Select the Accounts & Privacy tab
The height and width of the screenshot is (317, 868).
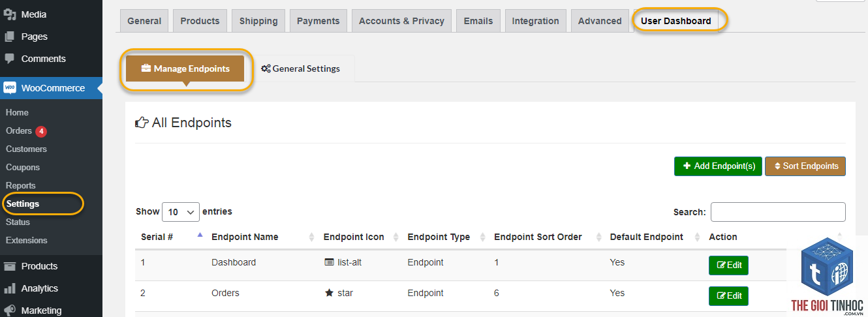(x=401, y=21)
